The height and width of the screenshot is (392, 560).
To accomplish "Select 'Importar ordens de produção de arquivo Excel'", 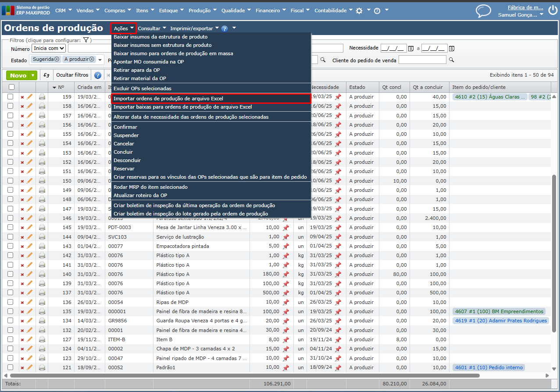I will coord(168,99).
